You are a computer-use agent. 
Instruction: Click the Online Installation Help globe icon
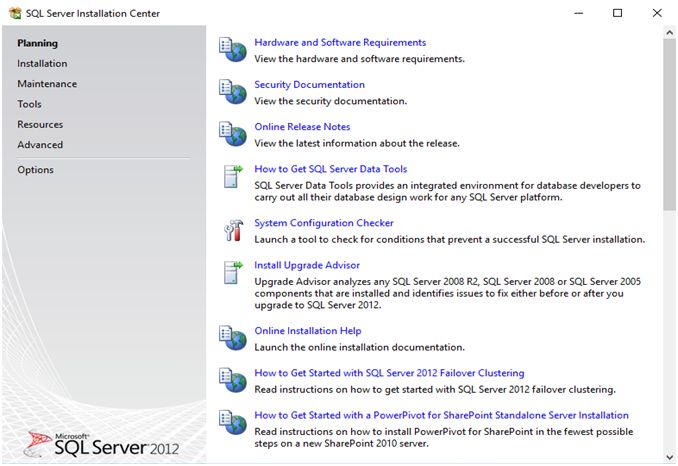[x=233, y=338]
